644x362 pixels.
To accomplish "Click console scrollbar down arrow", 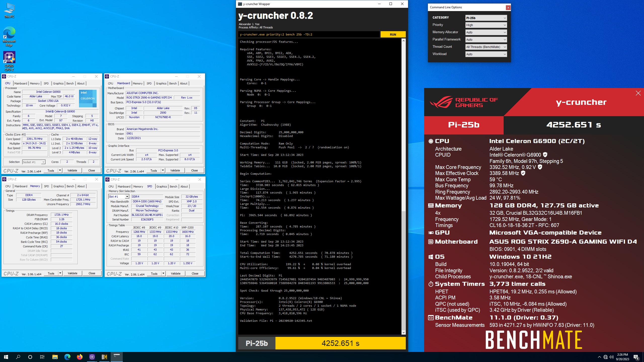I will click(404, 333).
